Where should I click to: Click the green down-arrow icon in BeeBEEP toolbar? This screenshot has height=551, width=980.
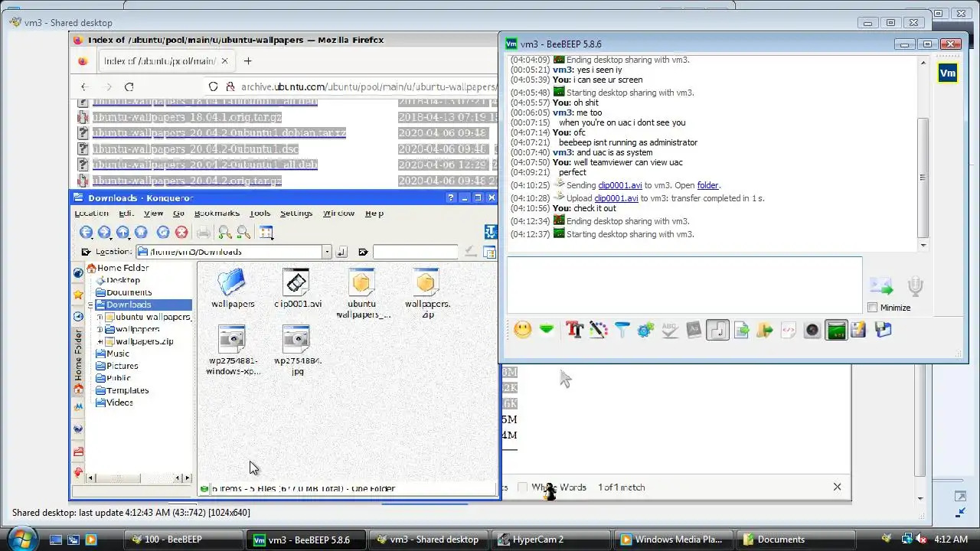pos(547,330)
